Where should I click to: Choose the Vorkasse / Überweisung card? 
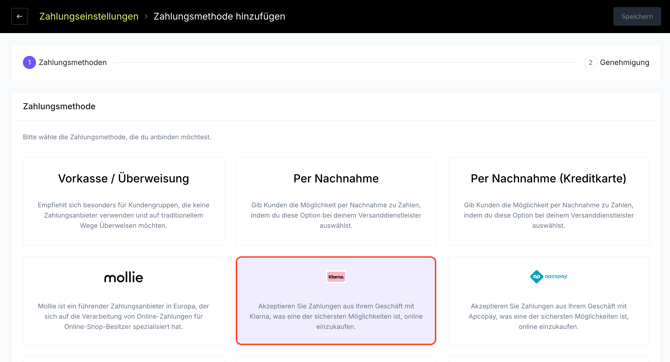click(x=123, y=201)
